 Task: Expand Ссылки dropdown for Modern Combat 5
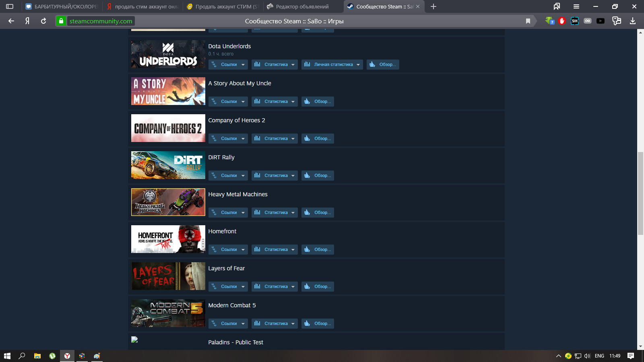228,323
